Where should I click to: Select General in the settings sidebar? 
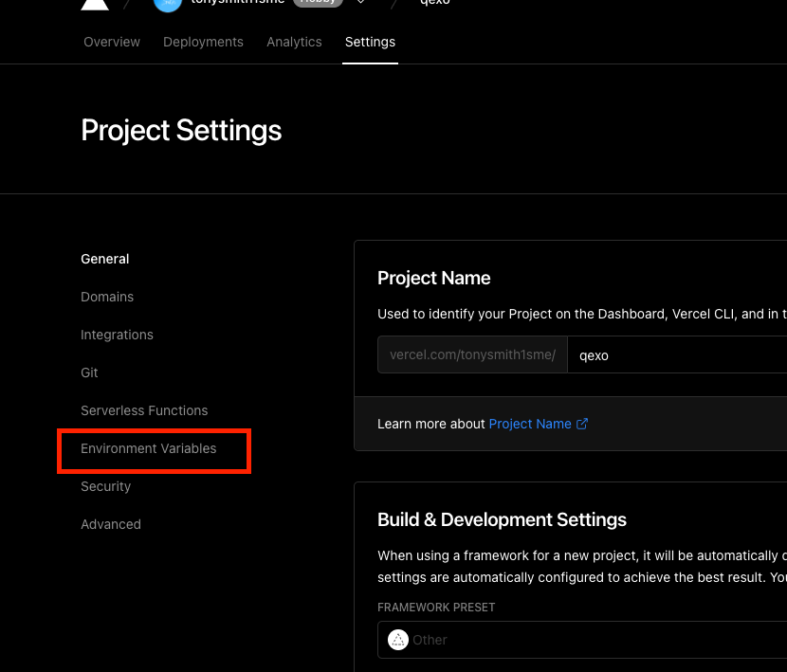pyautogui.click(x=105, y=259)
